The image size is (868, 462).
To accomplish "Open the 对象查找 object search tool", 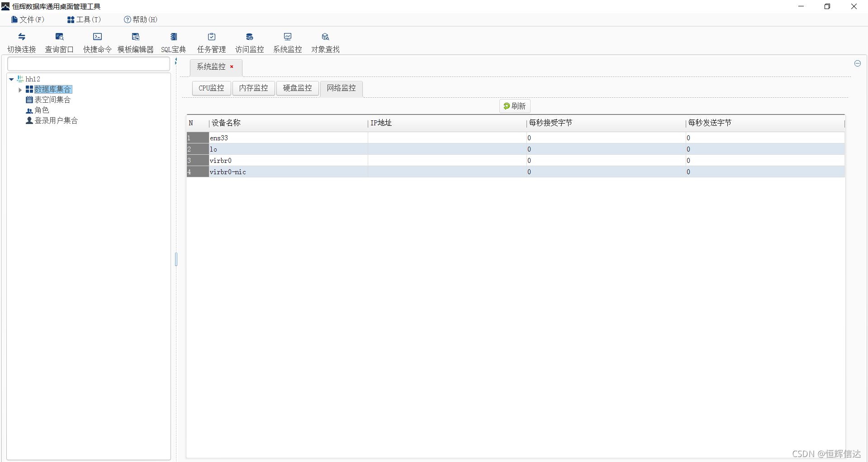I will (x=325, y=43).
